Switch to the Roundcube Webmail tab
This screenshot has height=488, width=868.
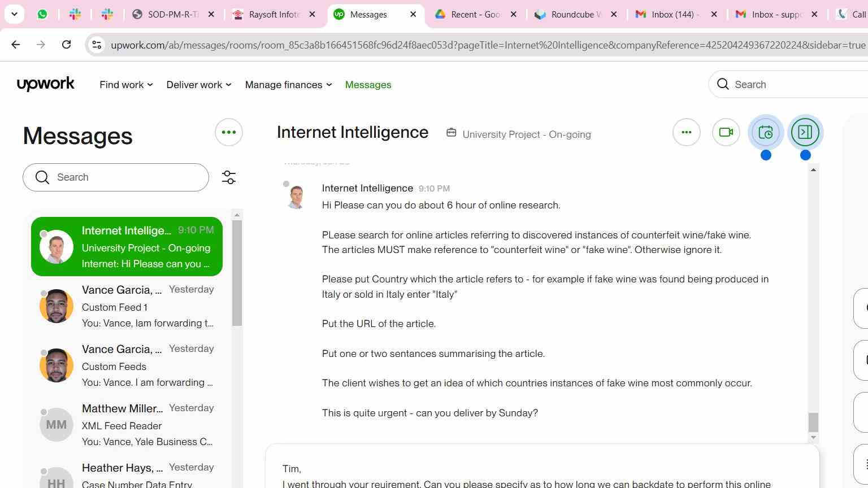576,14
